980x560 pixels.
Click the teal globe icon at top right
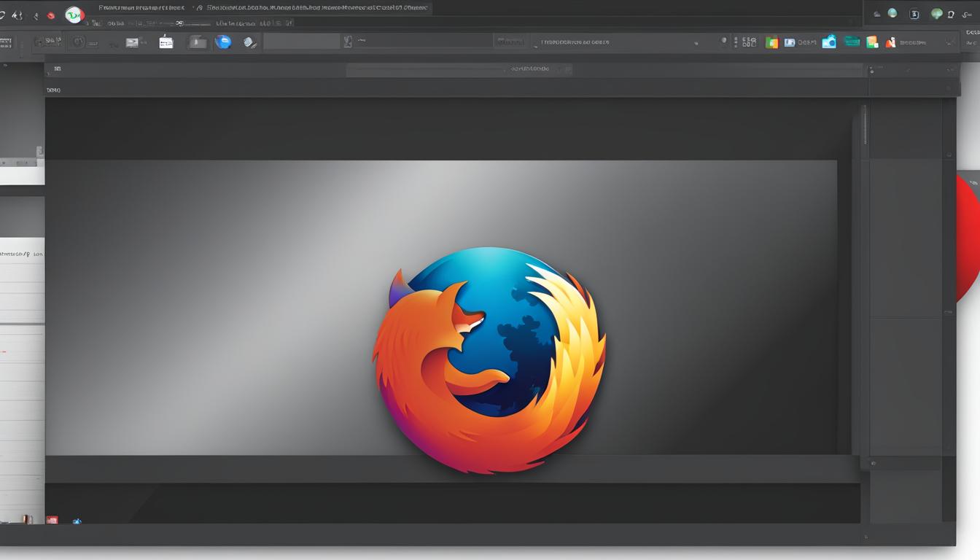(x=892, y=13)
